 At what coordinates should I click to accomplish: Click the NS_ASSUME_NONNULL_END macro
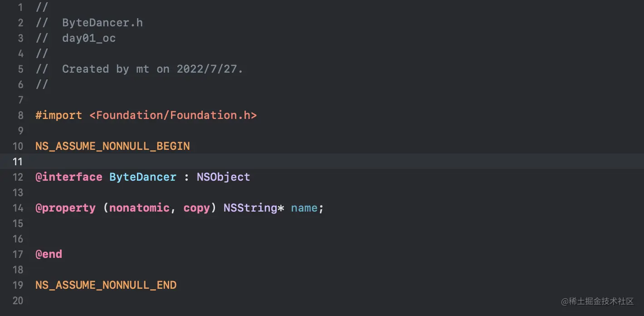click(106, 285)
